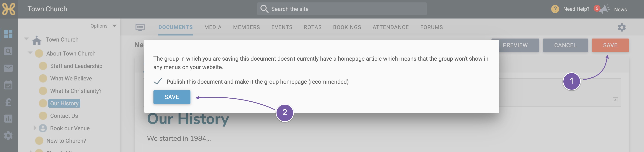Click the magnifier icon in search bar
The width and height of the screenshot is (644, 152).
(264, 9)
